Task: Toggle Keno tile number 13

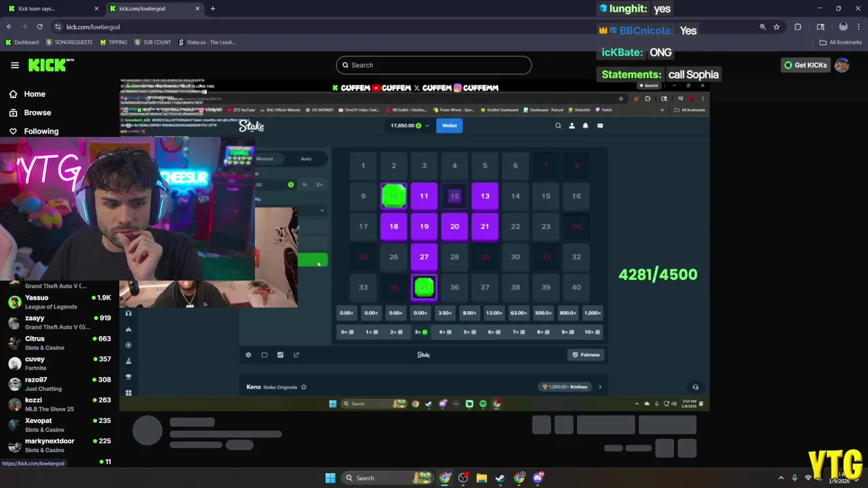Action: (485, 196)
